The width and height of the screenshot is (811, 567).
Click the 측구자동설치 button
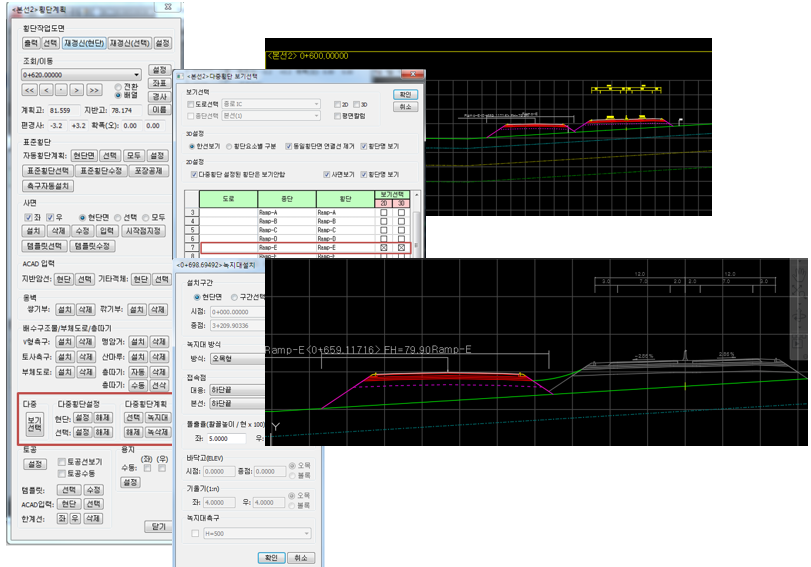point(48,186)
